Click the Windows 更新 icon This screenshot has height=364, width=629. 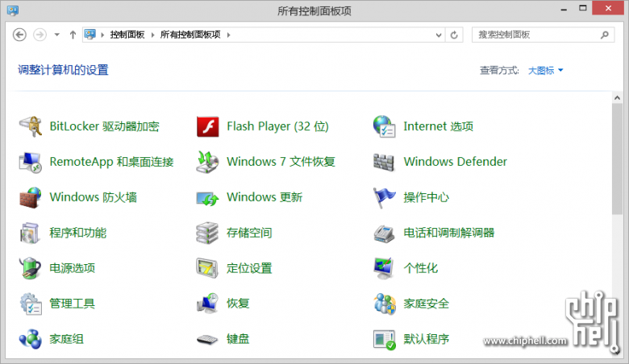[207, 198]
